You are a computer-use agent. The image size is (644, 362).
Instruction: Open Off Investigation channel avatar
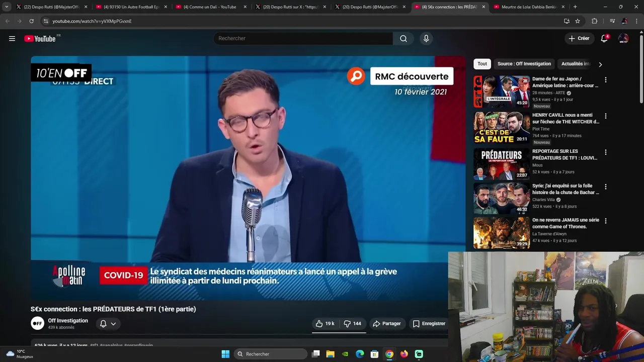pos(38,323)
